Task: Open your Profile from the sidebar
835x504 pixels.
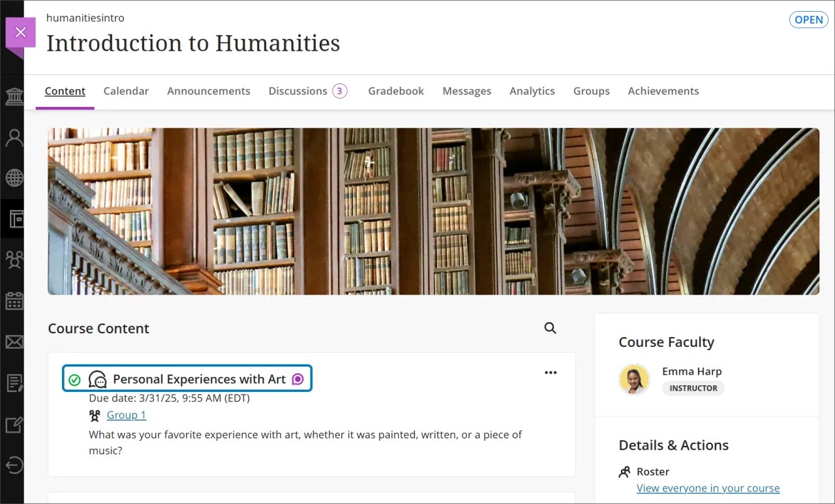Action: click(x=14, y=138)
